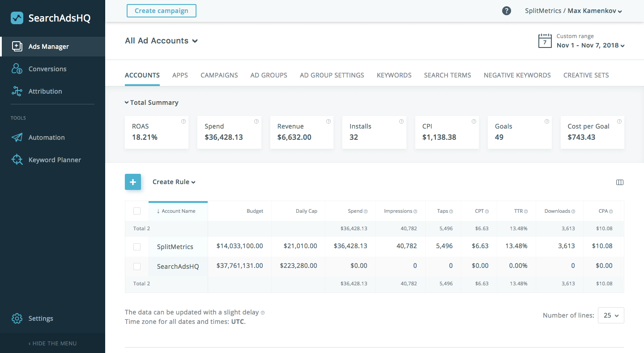Screen dimensions: 644x353
Task: Open the Create Rule dropdown
Action: pos(174,182)
